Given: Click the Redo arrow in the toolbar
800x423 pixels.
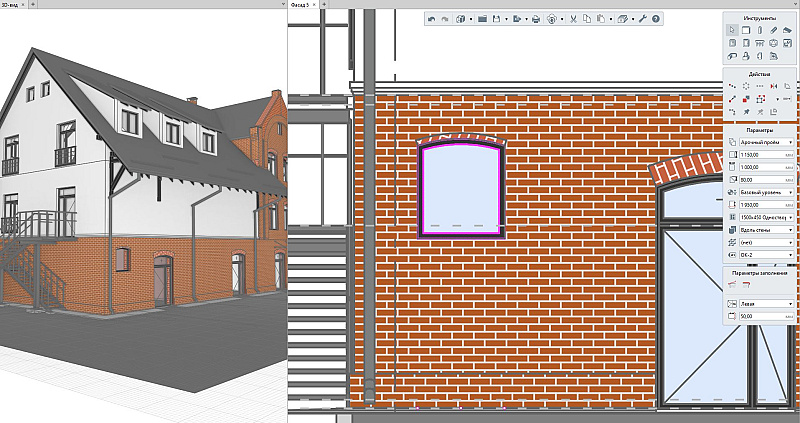Looking at the screenshot, I should click(444, 19).
